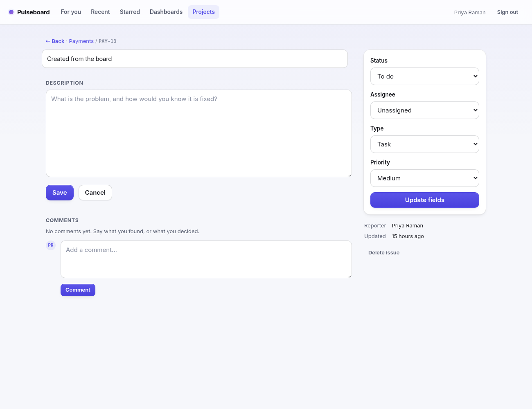Click the PR avatar beside comment box
532x409 pixels.
coord(51,245)
